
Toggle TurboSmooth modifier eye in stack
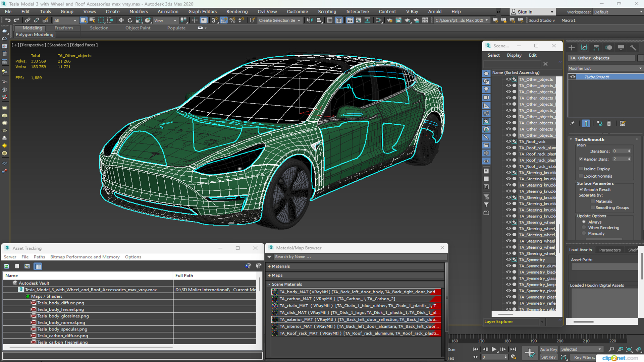click(573, 77)
